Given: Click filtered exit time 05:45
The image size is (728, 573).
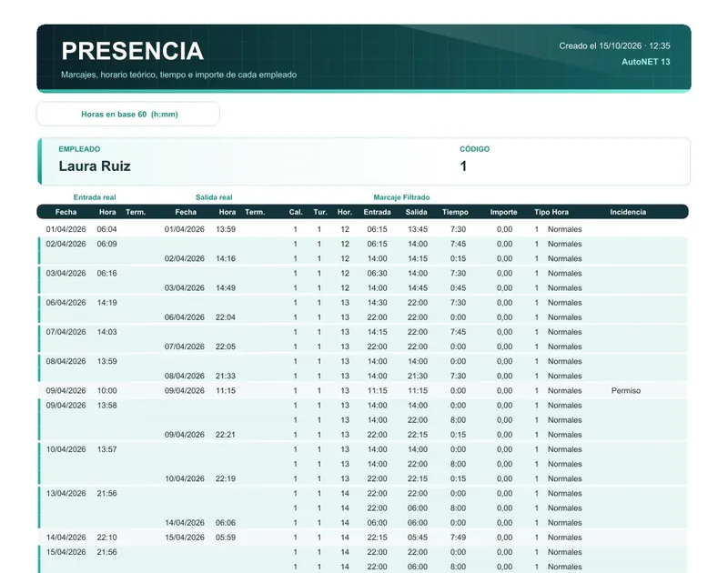Looking at the screenshot, I should 418,538.
